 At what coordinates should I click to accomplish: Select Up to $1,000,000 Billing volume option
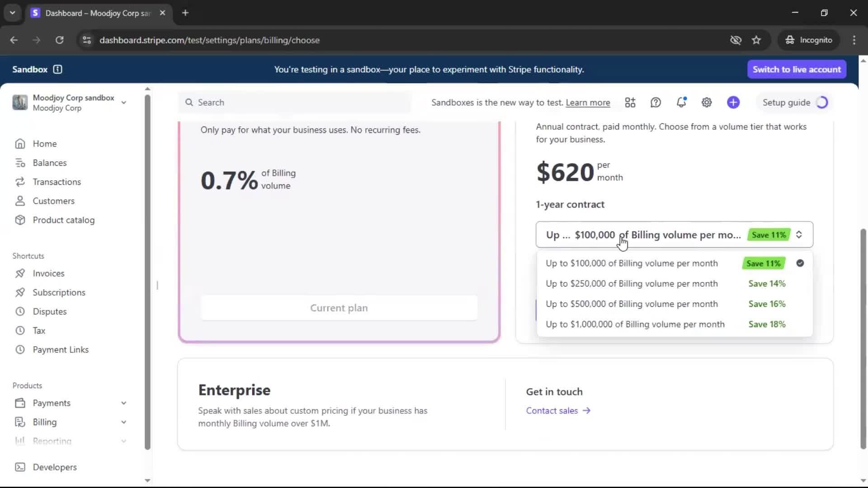pos(635,324)
